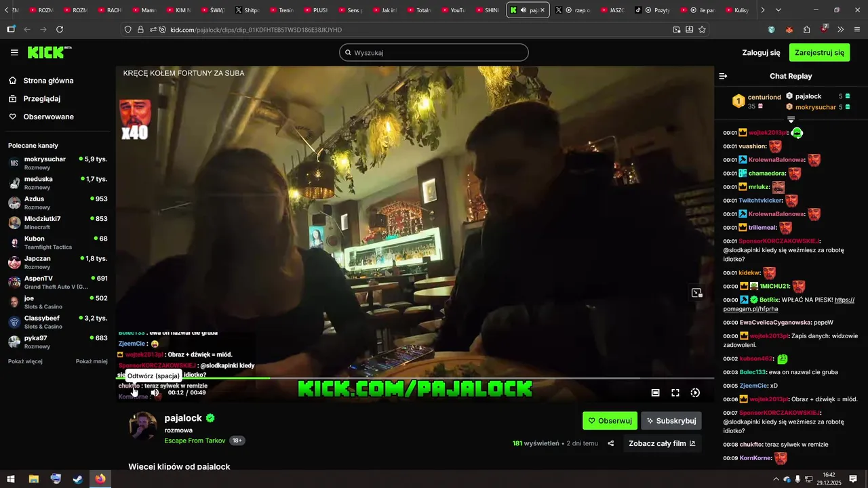Go to Kick home via the logo
Viewport: 868px width, 488px height.
pyautogui.click(x=50, y=52)
